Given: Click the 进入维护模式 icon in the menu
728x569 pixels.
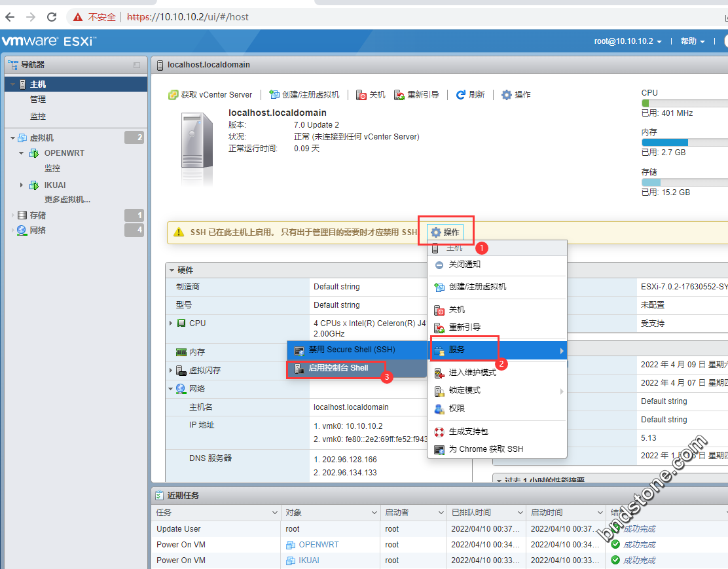Looking at the screenshot, I should point(439,373).
